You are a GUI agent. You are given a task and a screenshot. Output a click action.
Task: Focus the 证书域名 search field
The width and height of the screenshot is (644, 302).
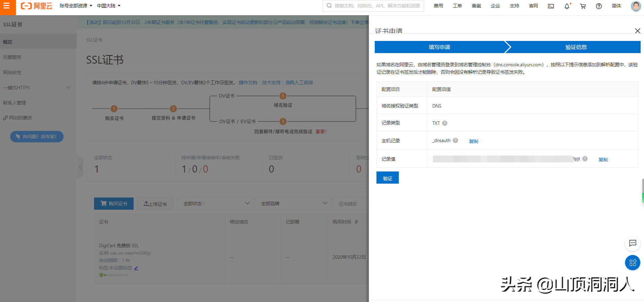[x=350, y=204]
